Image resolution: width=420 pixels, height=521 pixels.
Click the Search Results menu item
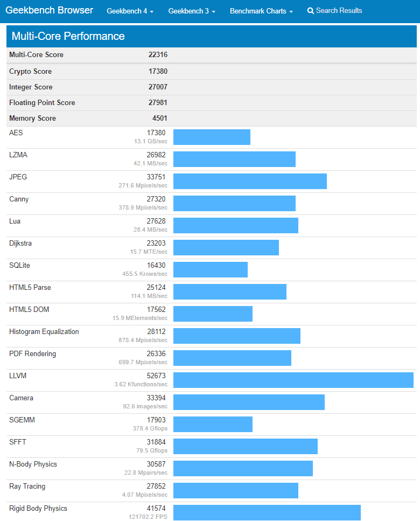pos(339,10)
